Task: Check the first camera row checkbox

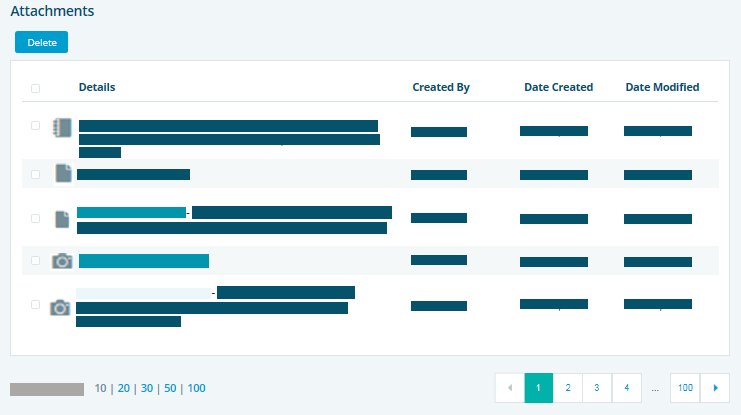Action: click(35, 260)
